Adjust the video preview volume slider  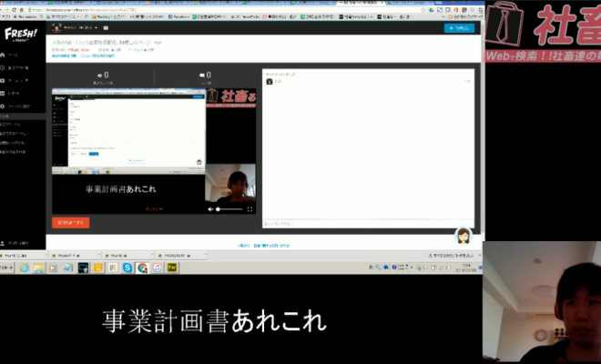tap(229, 208)
